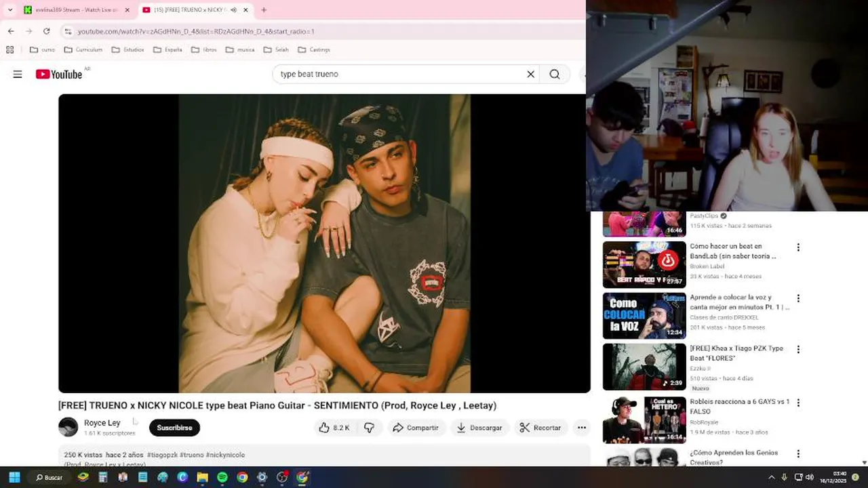Open a new browser tab

click(264, 10)
